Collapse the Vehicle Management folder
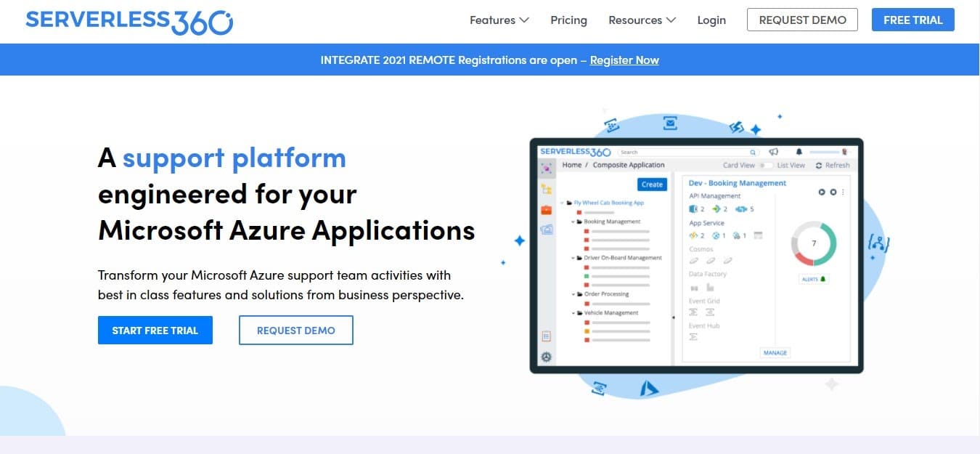Viewport: 980px width, 454px height. point(573,313)
